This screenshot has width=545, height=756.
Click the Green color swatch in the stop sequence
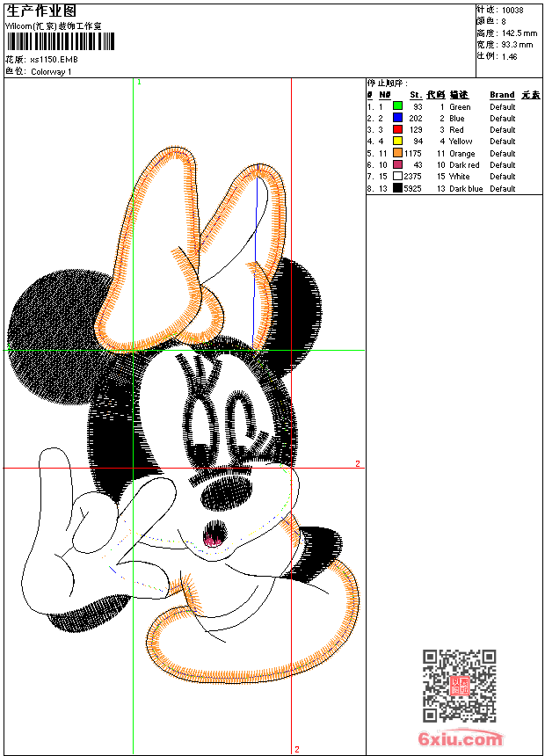click(397, 105)
